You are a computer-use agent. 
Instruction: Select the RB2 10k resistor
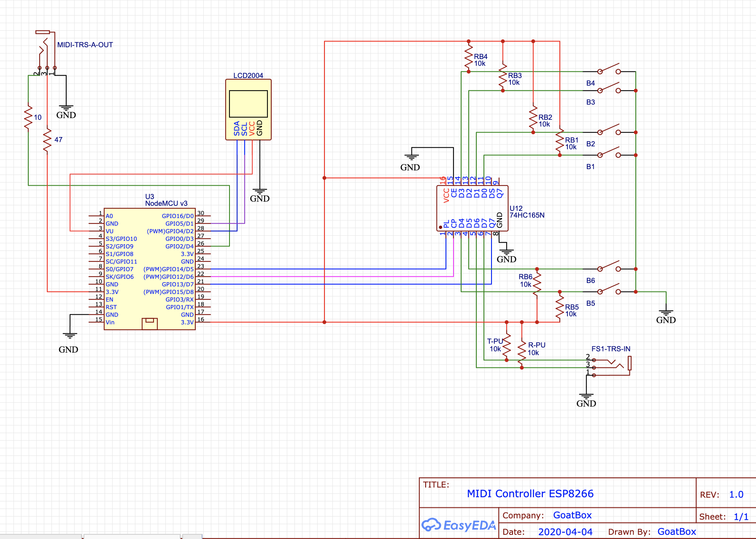coord(533,117)
